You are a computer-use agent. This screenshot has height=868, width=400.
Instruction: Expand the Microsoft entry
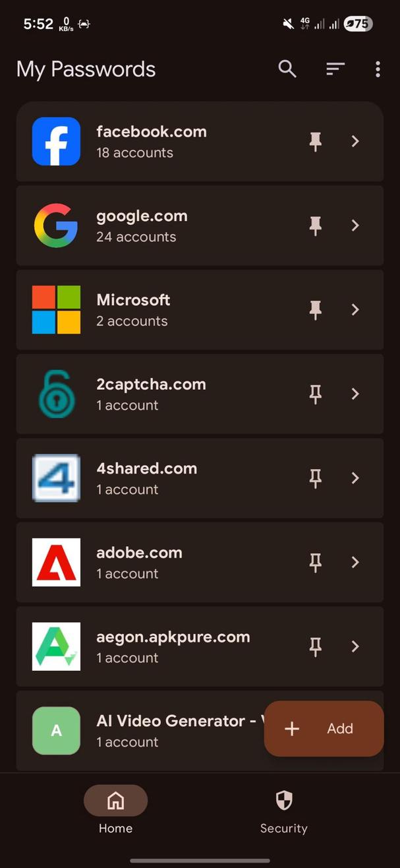355,310
